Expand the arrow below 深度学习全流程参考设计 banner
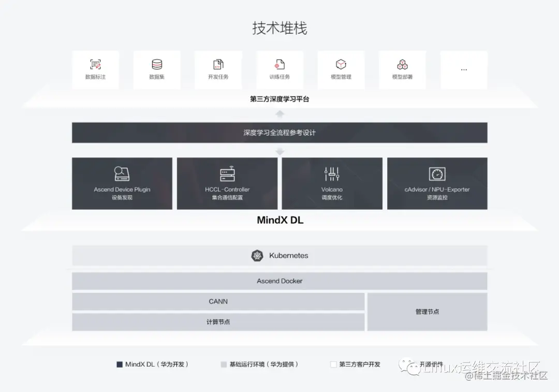The width and height of the screenshot is (559, 392). pos(279,150)
